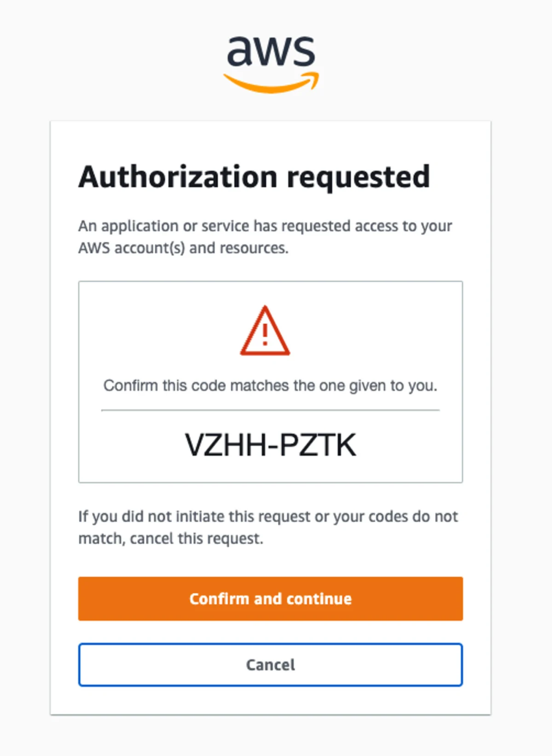Click the warning about non-matching codes

pyautogui.click(x=268, y=527)
